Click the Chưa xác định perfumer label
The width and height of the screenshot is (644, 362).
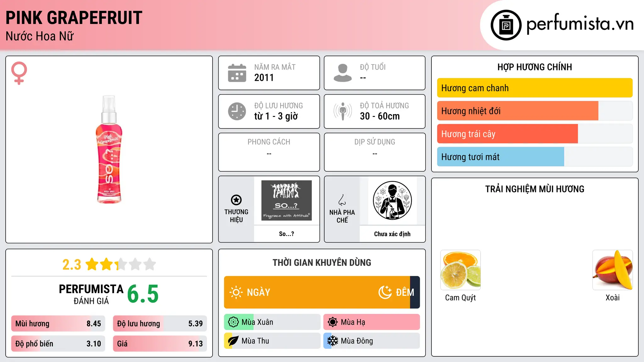pos(392,234)
